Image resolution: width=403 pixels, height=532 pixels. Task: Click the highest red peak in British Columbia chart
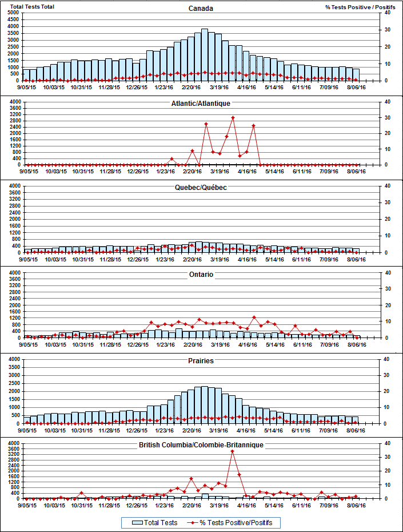(232, 451)
